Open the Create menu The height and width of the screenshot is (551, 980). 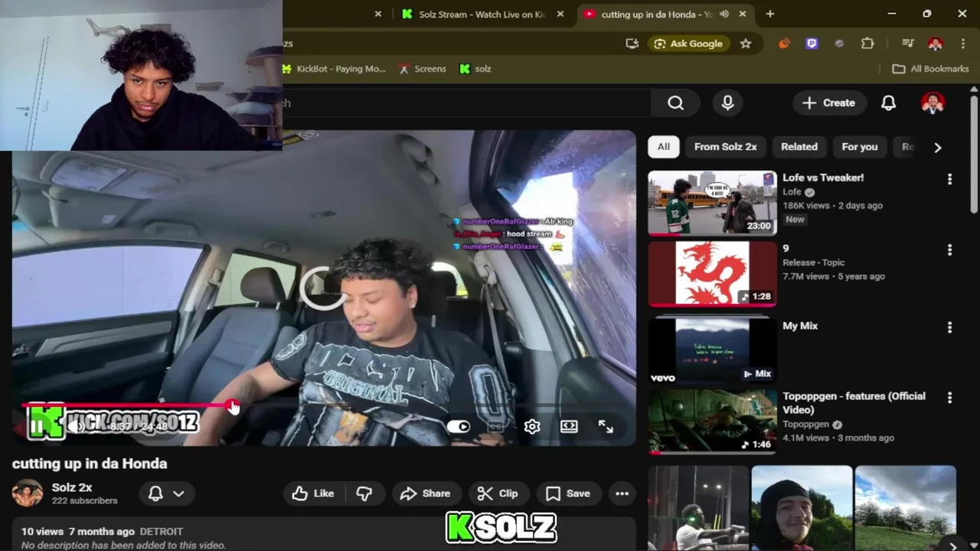[828, 103]
